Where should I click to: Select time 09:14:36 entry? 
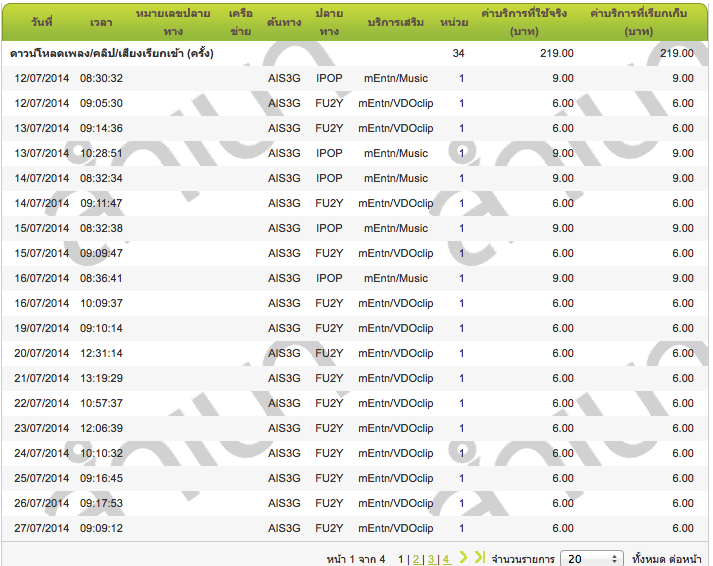(101, 128)
